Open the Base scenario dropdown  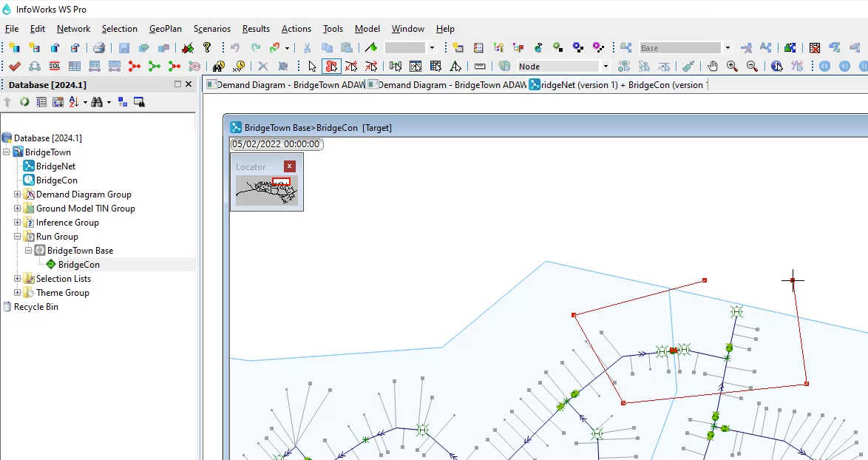(x=728, y=47)
